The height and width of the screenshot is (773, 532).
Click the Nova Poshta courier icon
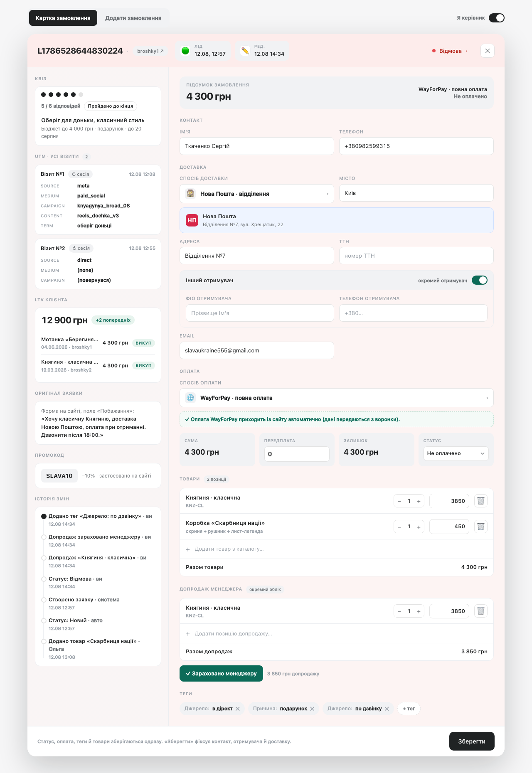(191, 194)
